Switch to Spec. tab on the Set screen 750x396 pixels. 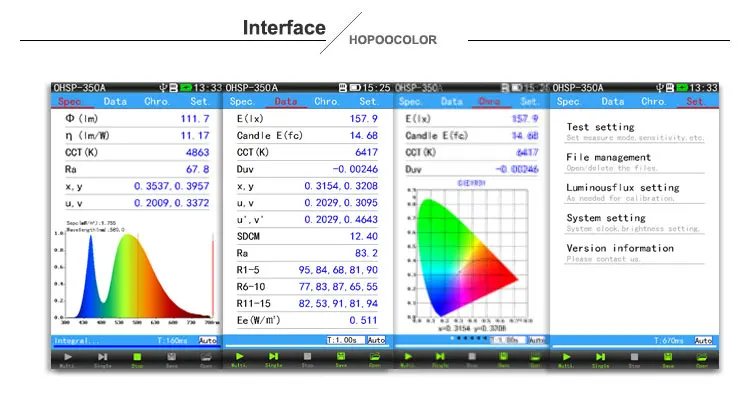tap(569, 101)
